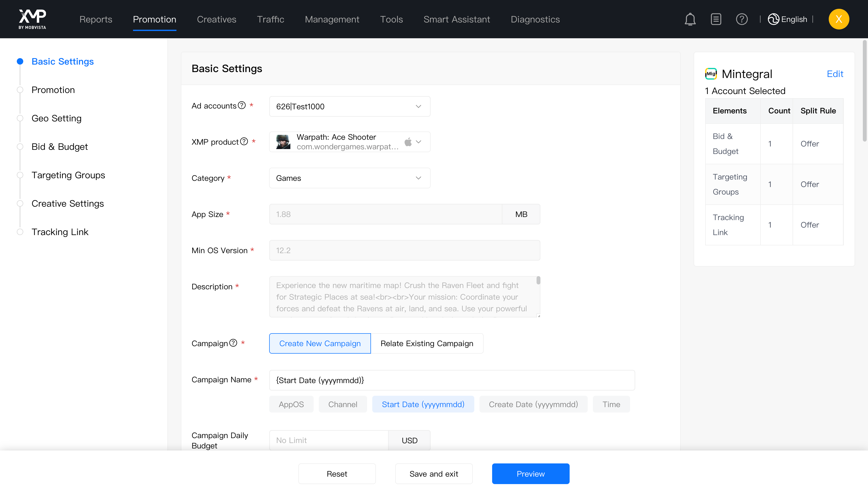This screenshot has height=497, width=868.
Task: Click the Edit link beside Mintegral
Action: (x=835, y=74)
